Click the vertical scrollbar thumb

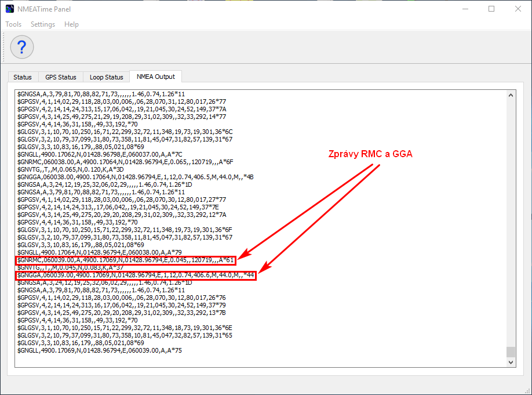[x=511, y=352]
